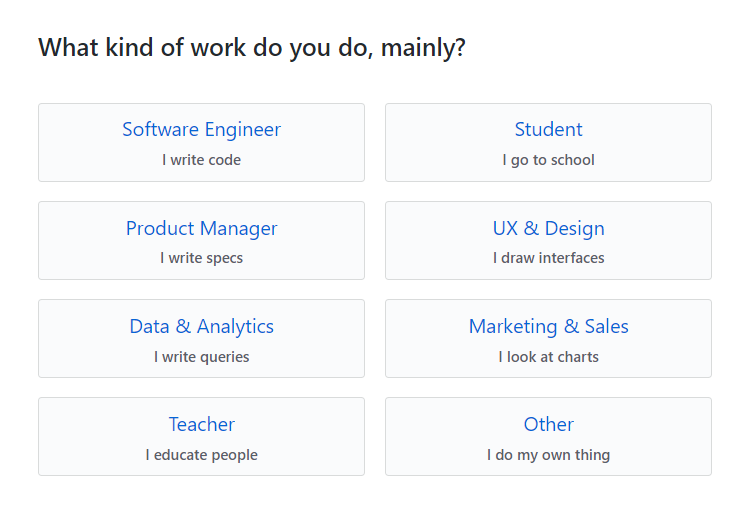The height and width of the screenshot is (522, 751).
Task: Click the "I go to school" description
Action: pos(548,160)
